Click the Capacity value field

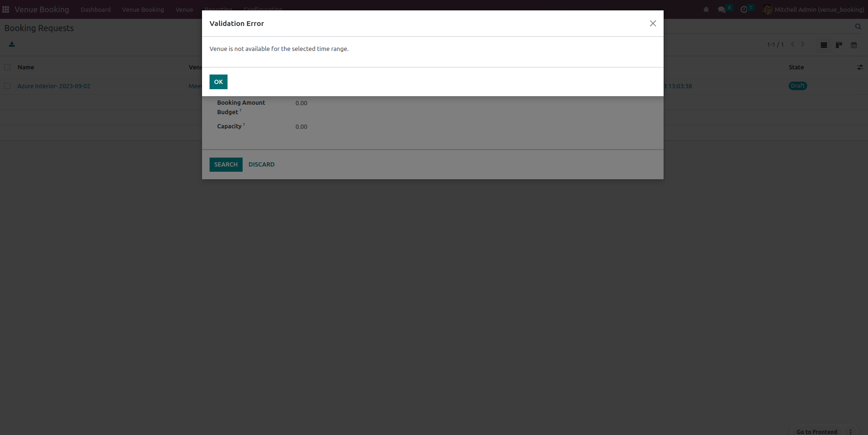coord(301,127)
